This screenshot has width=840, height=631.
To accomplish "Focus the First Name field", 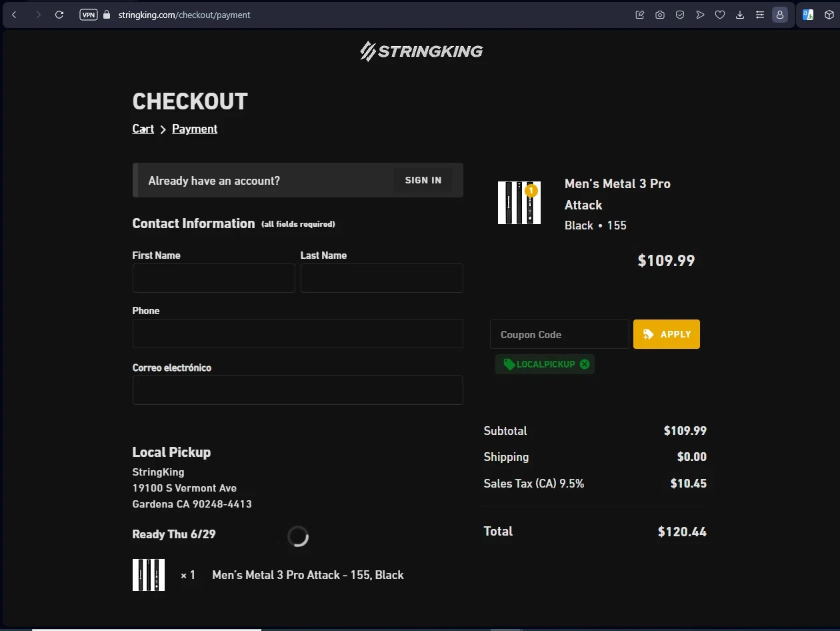I will click(213, 278).
